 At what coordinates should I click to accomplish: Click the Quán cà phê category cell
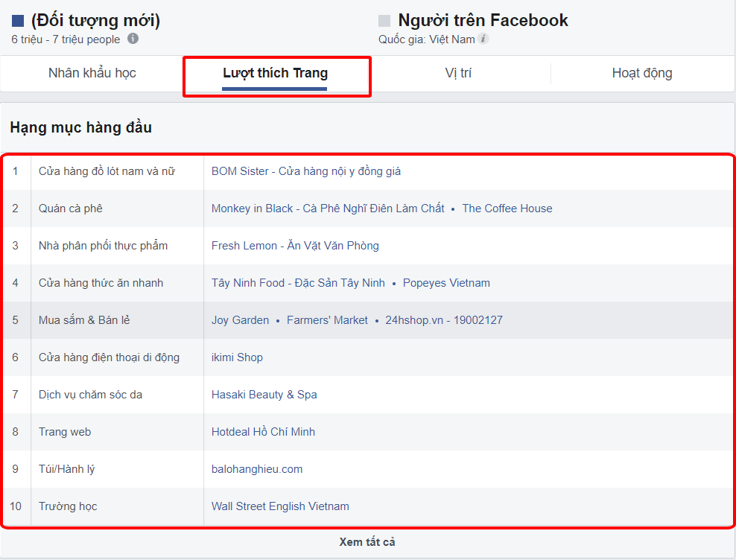click(x=118, y=209)
